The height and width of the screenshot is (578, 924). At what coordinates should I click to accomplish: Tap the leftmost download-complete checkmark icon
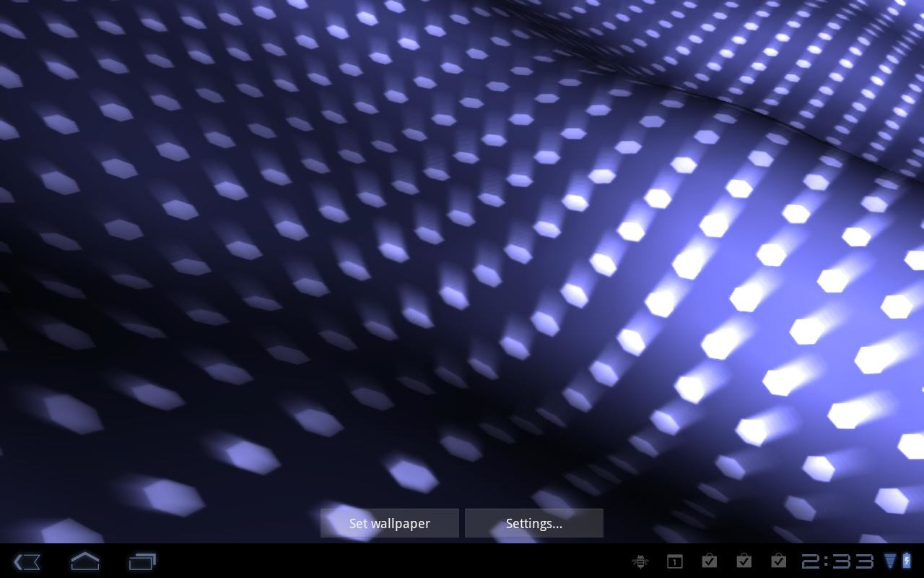[710, 562]
